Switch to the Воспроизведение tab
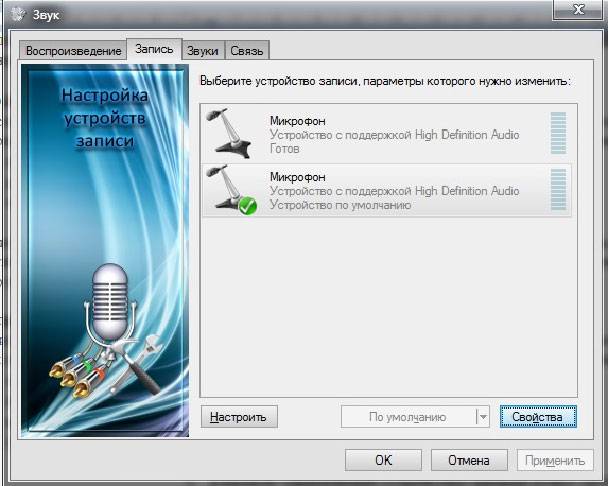Image resolution: width=608 pixels, height=486 pixels. click(x=72, y=50)
